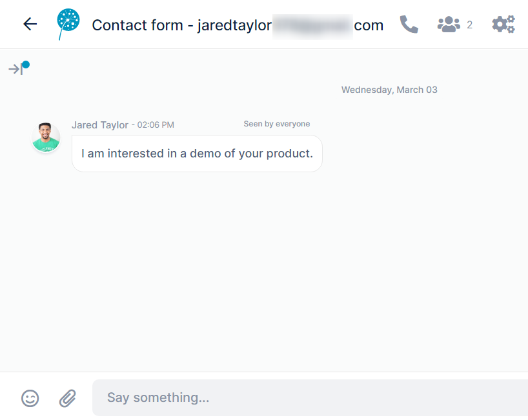Click the Jared Taylor sender name
The width and height of the screenshot is (528, 420).
[x=100, y=125]
